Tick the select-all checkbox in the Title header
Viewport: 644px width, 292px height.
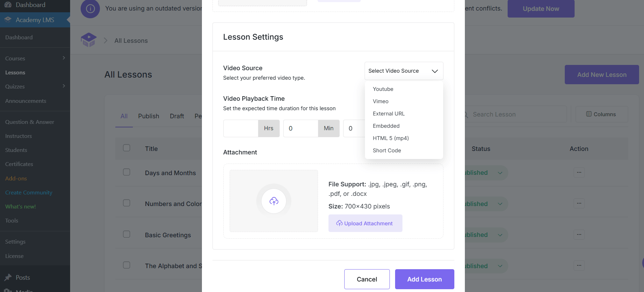click(x=127, y=148)
